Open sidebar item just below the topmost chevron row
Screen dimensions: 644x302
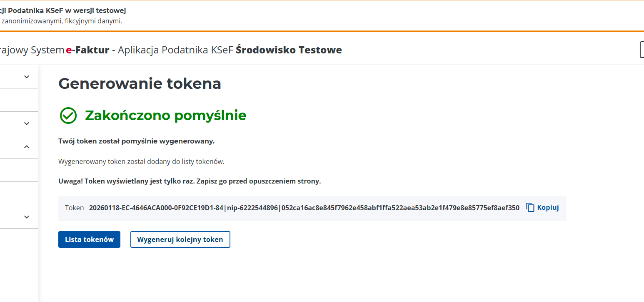coord(19,100)
